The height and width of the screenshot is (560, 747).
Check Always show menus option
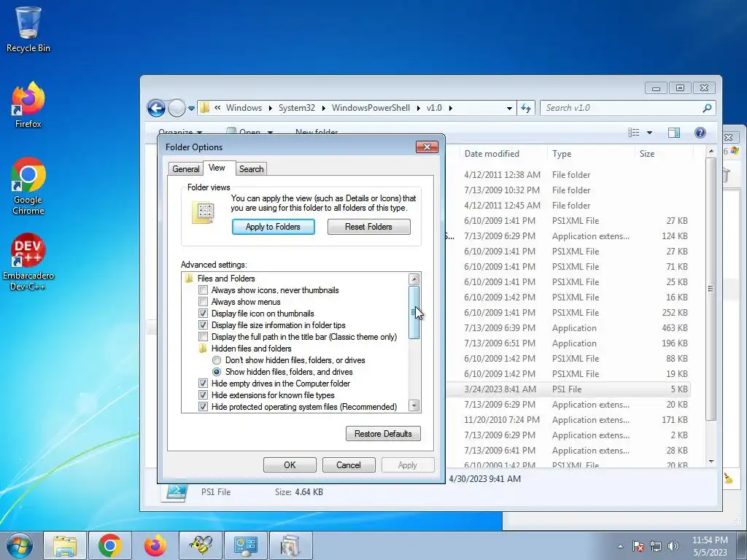point(203,302)
